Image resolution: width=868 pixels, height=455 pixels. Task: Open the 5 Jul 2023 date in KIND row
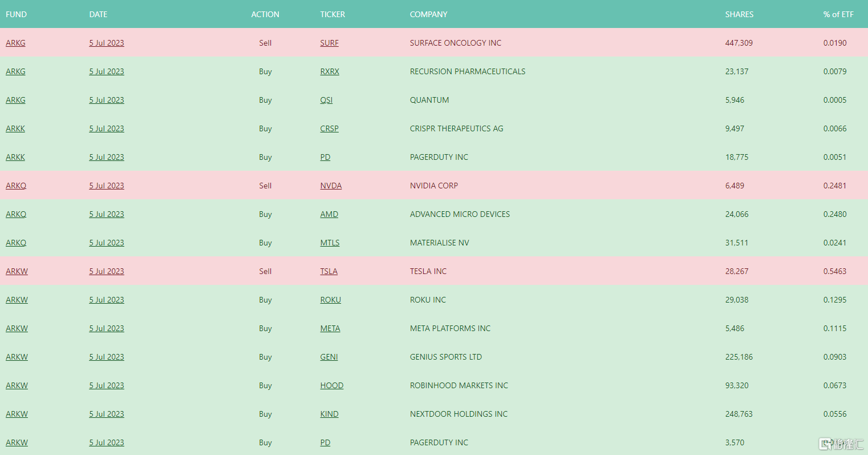(x=107, y=414)
